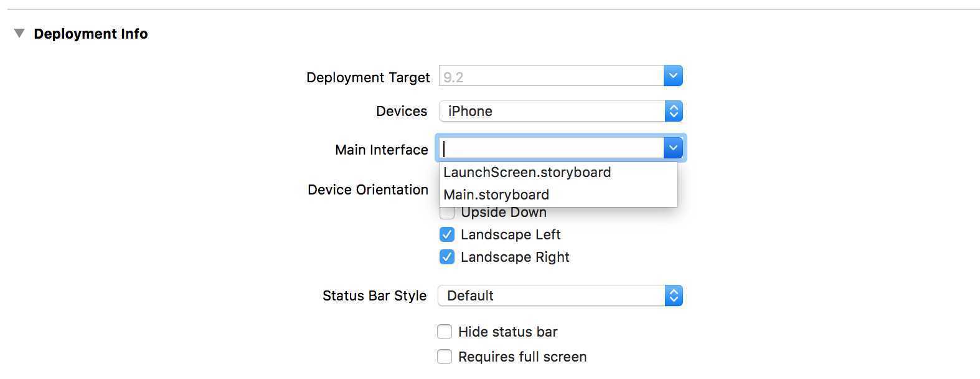
Task: Click the Status Bar Style up-down arrows
Action: [x=673, y=295]
